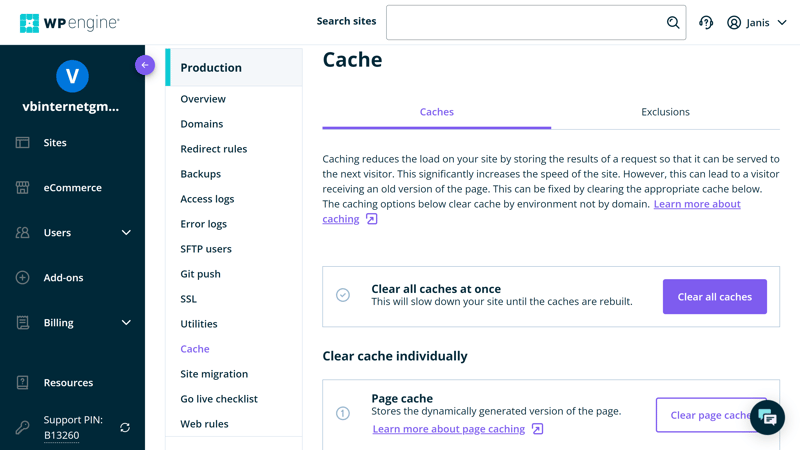Open the Redirect rules page
Screen dimensions: 800x450
click(213, 149)
